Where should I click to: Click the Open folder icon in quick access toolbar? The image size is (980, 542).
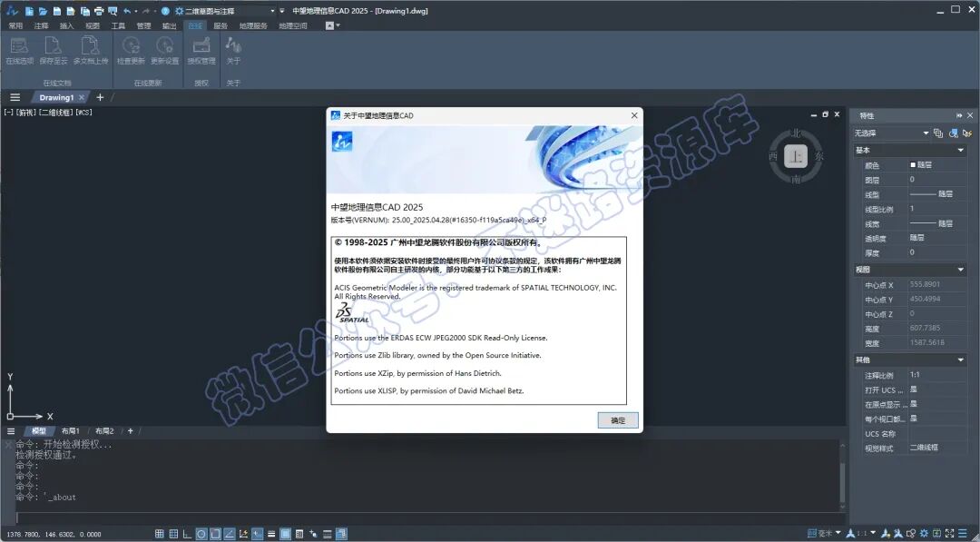pyautogui.click(x=44, y=11)
